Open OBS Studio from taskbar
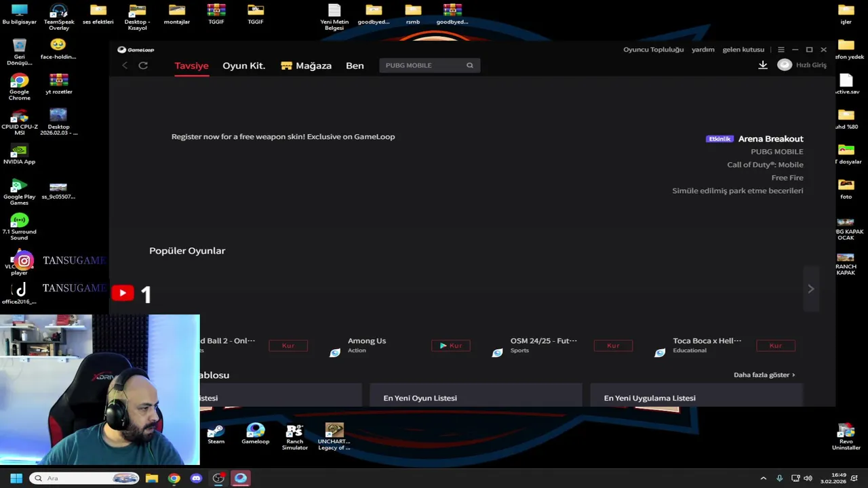The height and width of the screenshot is (488, 868). [218, 479]
